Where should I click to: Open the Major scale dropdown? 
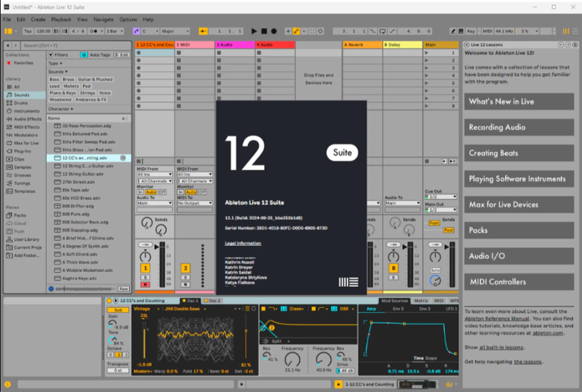[175, 31]
